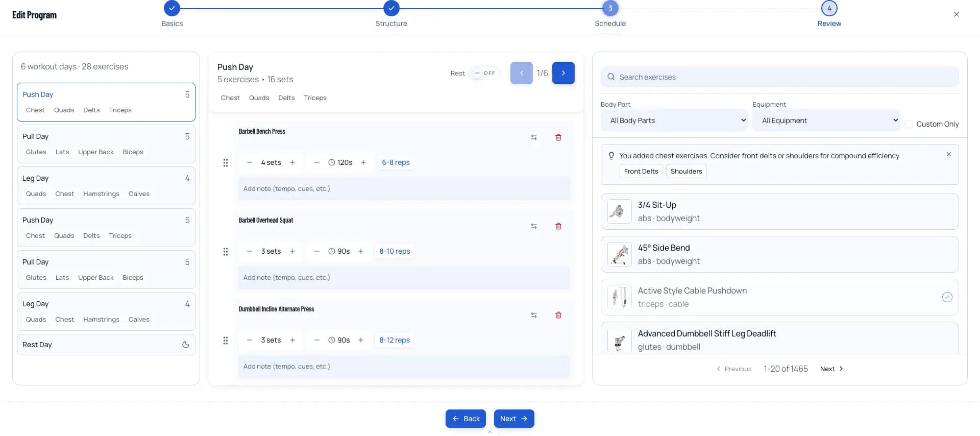Screen dimensions: 980x436
Task: Go to the Review step
Action: [829, 9]
